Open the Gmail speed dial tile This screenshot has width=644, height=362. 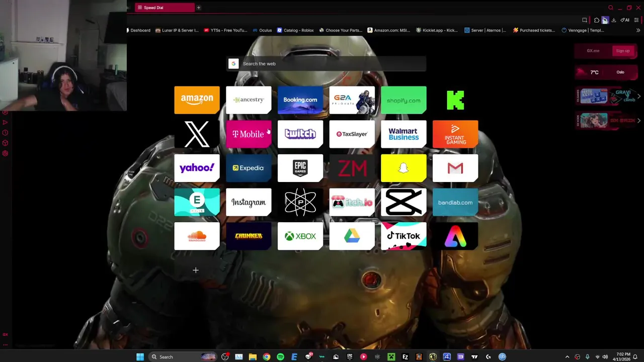tap(455, 168)
